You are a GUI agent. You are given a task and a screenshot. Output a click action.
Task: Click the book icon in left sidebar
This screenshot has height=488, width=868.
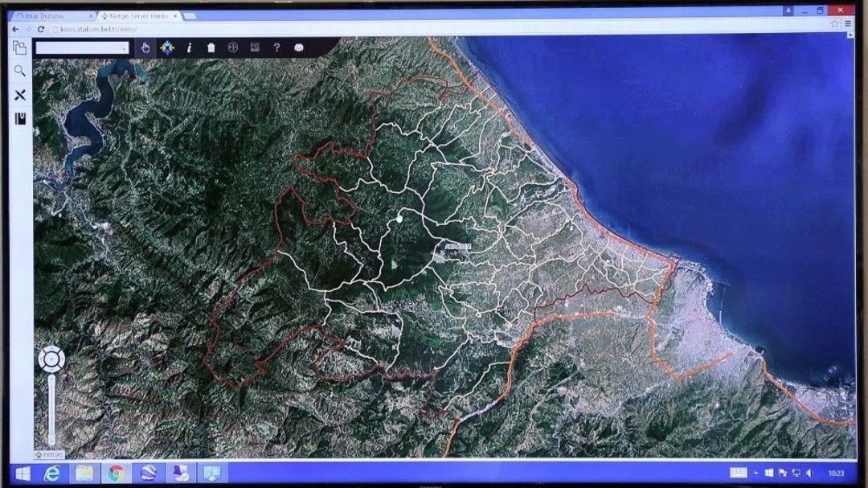click(20, 119)
